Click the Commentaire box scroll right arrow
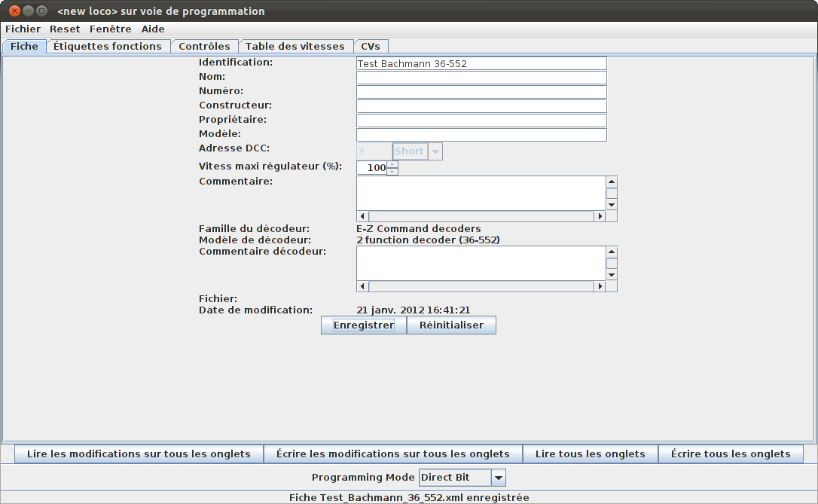The image size is (818, 504). [x=600, y=216]
